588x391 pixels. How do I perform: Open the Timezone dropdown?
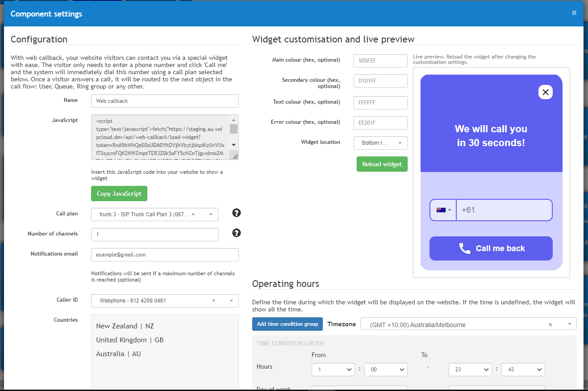[x=468, y=325]
